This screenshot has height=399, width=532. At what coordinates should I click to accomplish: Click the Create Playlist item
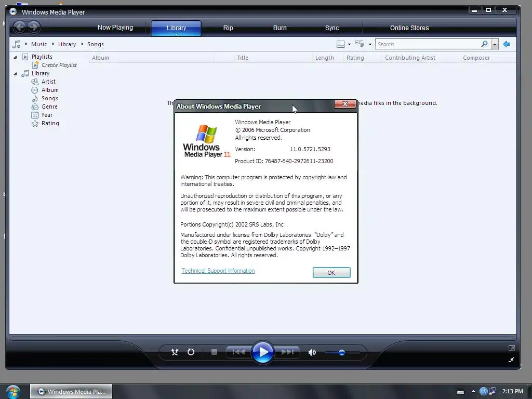point(59,65)
